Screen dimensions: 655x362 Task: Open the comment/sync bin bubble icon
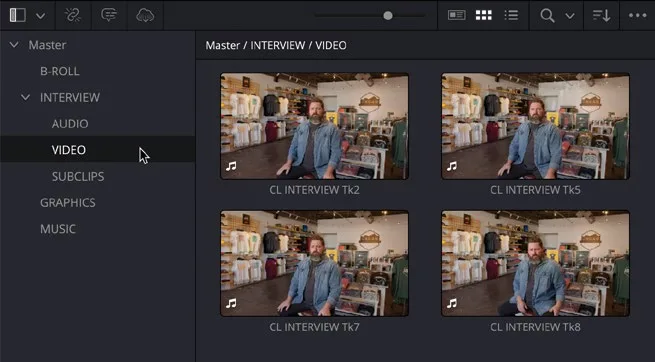(x=109, y=15)
